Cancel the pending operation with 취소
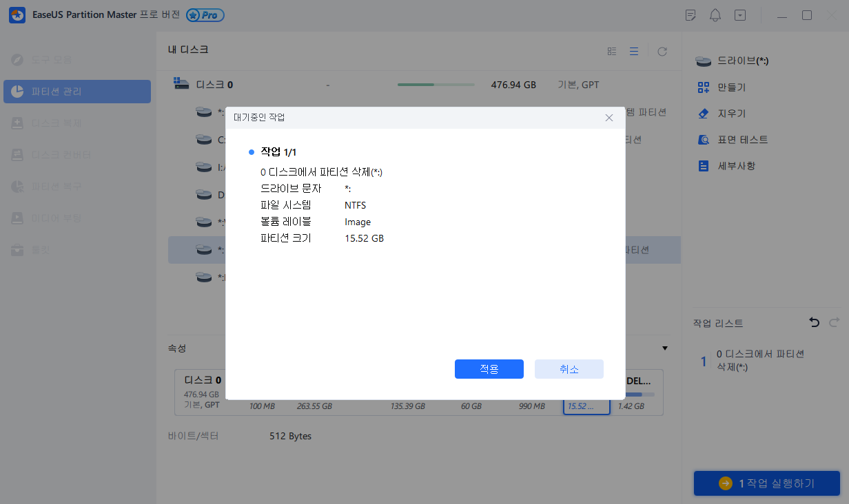This screenshot has width=849, height=504. pos(569,369)
